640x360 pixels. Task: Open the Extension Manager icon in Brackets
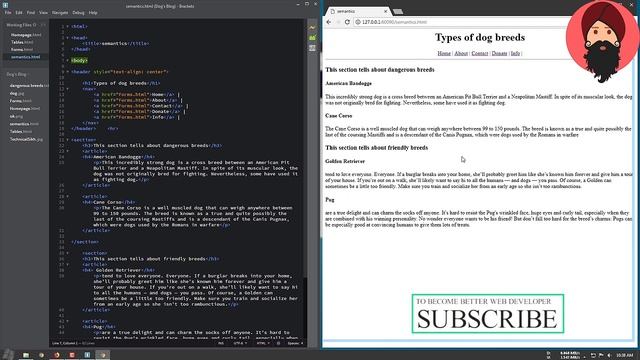(312, 38)
